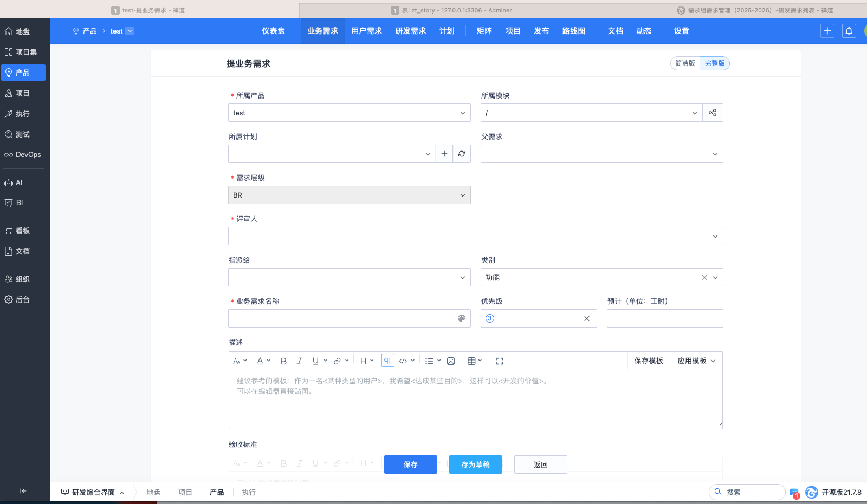Screen dimensions: 867x504
Task: Insert a table in the 描述 editor
Action: pyautogui.click(x=471, y=361)
